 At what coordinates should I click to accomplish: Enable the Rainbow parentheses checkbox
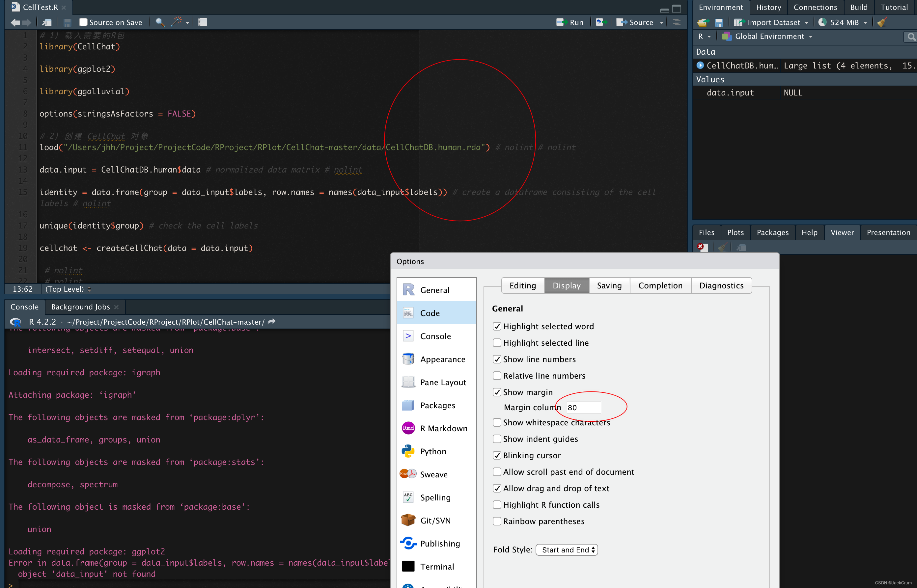click(497, 521)
